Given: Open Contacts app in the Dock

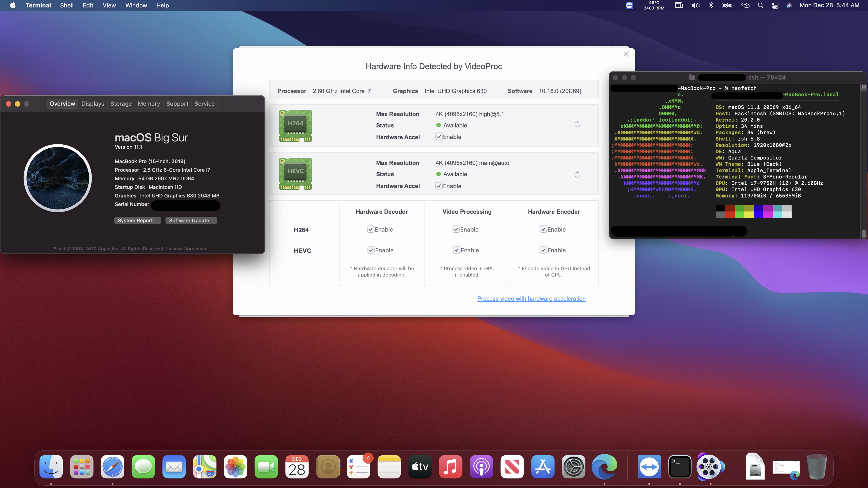Looking at the screenshot, I should [328, 467].
